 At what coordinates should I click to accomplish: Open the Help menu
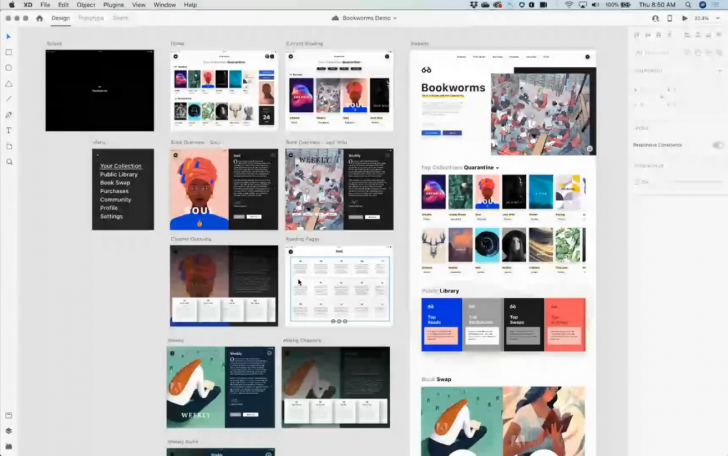point(190,5)
